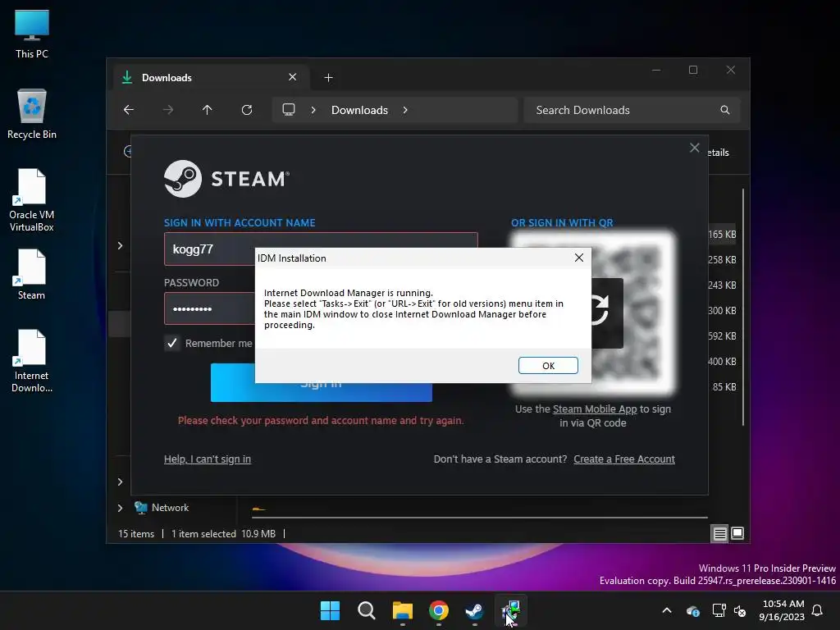Click the 85 KB file size cell

coord(724,387)
